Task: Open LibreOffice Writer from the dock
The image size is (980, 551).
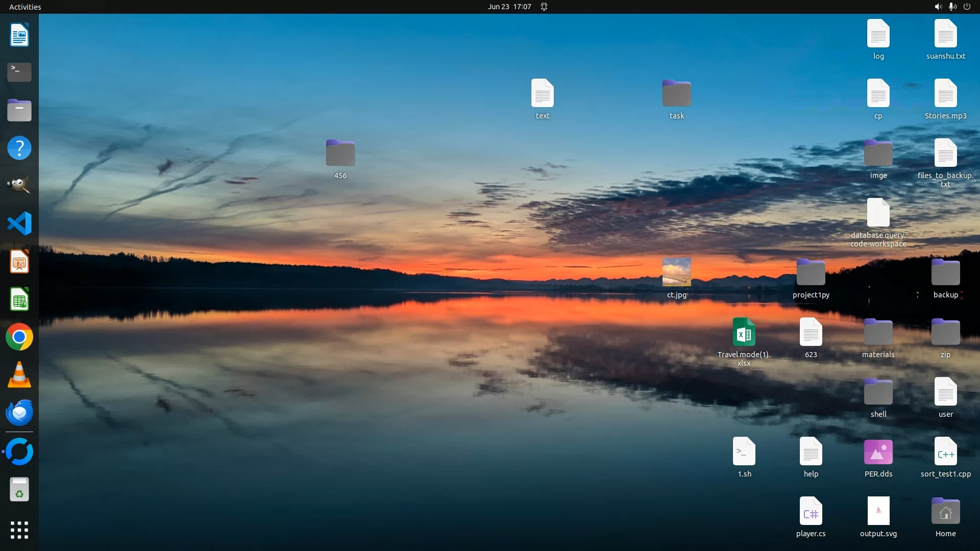Action: (19, 35)
